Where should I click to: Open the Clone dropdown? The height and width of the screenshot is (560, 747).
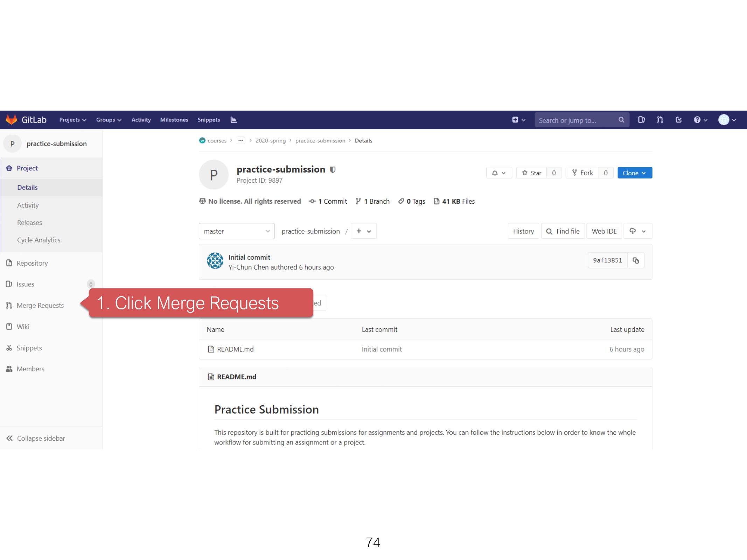point(634,173)
